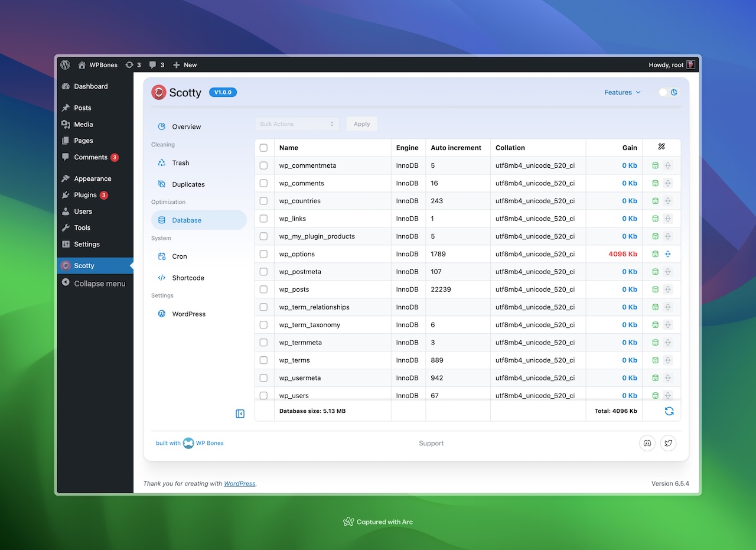Click the green database icon for wp_posts
The image size is (756, 550).
655,289
